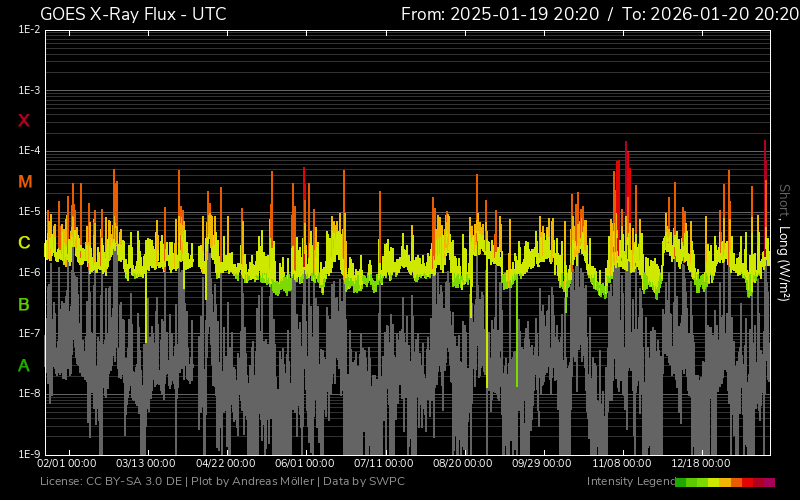This screenshot has height=500, width=800.
Task: Click the green B flare class label
Action: [x=24, y=304]
